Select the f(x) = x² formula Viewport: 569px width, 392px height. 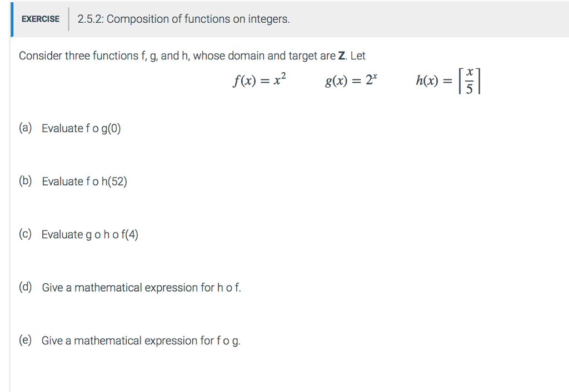[x=259, y=80]
